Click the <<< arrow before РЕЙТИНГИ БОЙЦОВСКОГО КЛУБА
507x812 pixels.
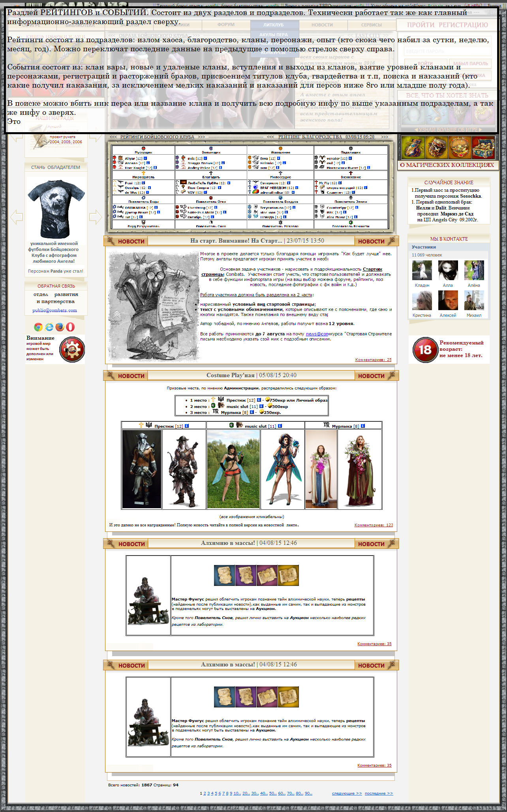tap(113, 137)
